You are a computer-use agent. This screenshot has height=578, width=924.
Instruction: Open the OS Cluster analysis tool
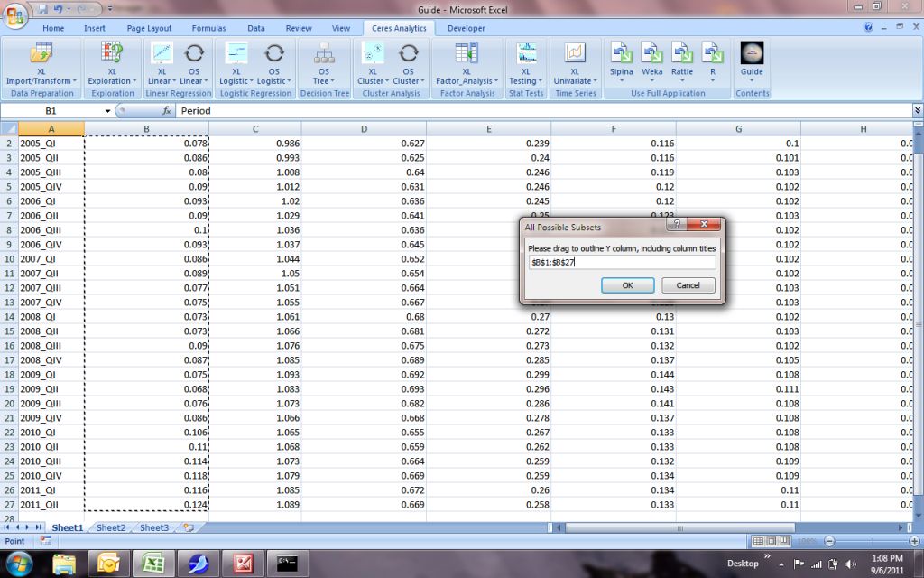point(408,63)
